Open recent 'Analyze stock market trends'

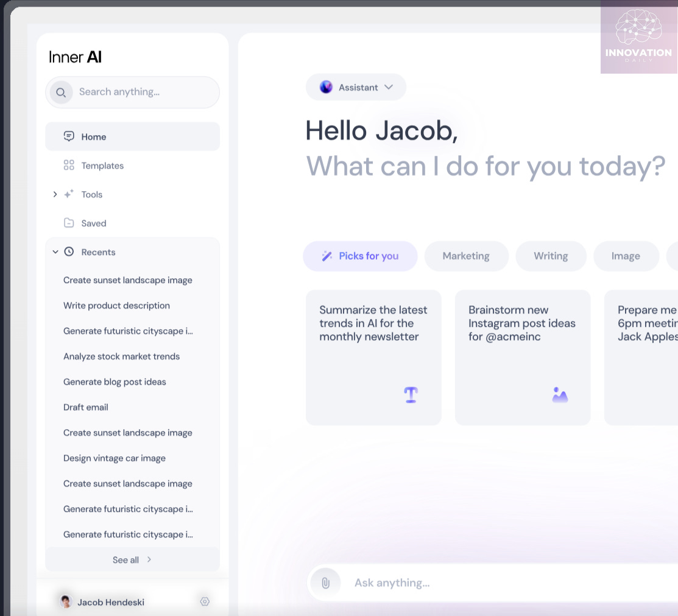[x=121, y=356]
